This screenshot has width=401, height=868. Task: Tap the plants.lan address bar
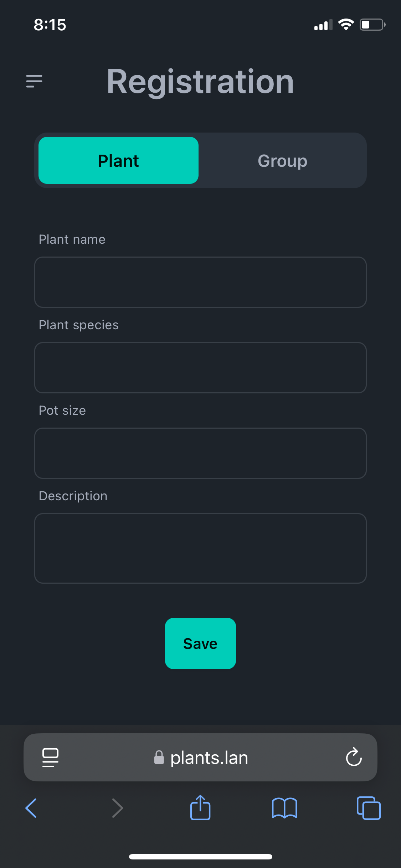pos(200,757)
